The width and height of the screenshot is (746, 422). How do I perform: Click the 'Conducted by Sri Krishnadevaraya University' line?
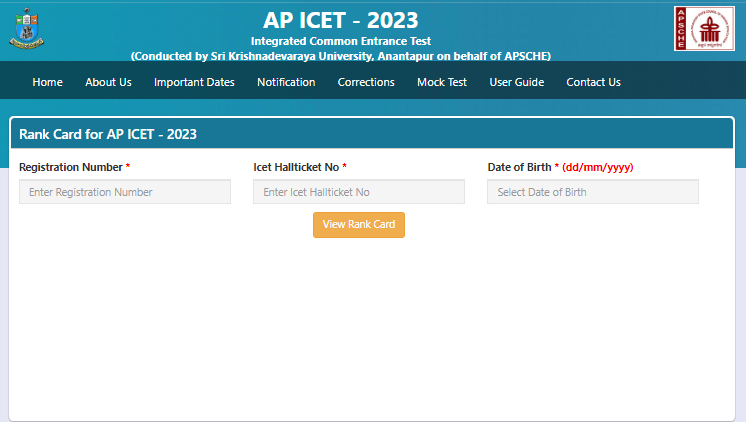[x=341, y=56]
